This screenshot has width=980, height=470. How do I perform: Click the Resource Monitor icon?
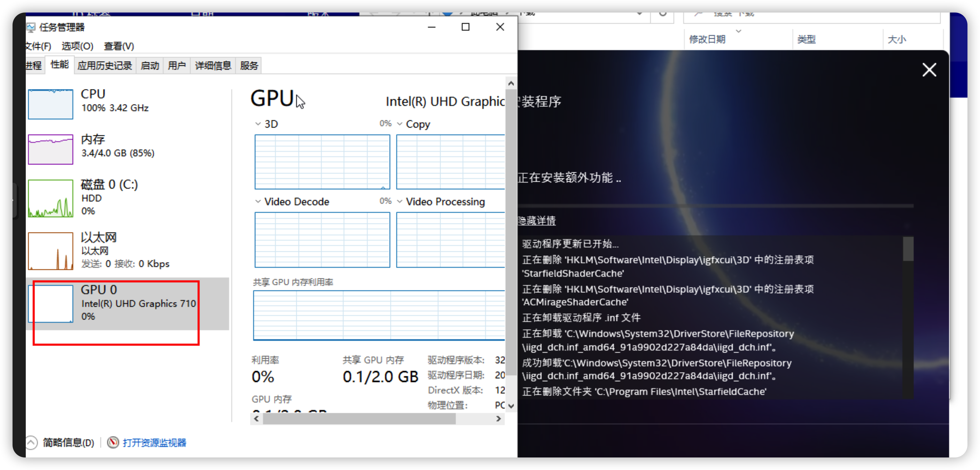click(x=112, y=442)
